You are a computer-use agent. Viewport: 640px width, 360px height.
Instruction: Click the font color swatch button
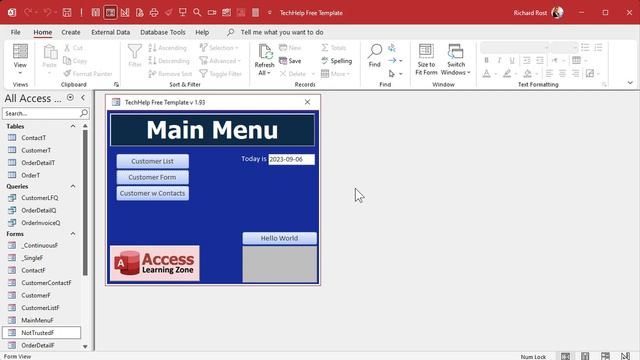click(487, 73)
